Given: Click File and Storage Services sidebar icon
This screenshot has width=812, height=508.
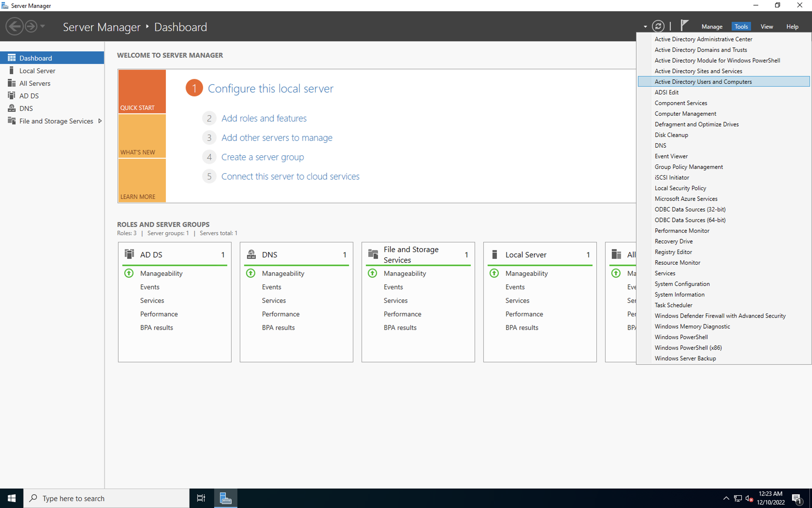Looking at the screenshot, I should pyautogui.click(x=12, y=121).
